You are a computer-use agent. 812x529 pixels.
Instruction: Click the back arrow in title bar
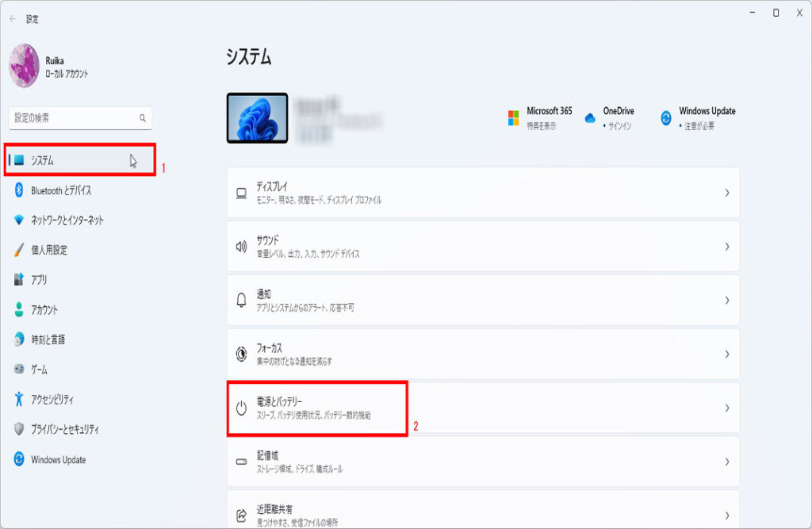[13, 18]
